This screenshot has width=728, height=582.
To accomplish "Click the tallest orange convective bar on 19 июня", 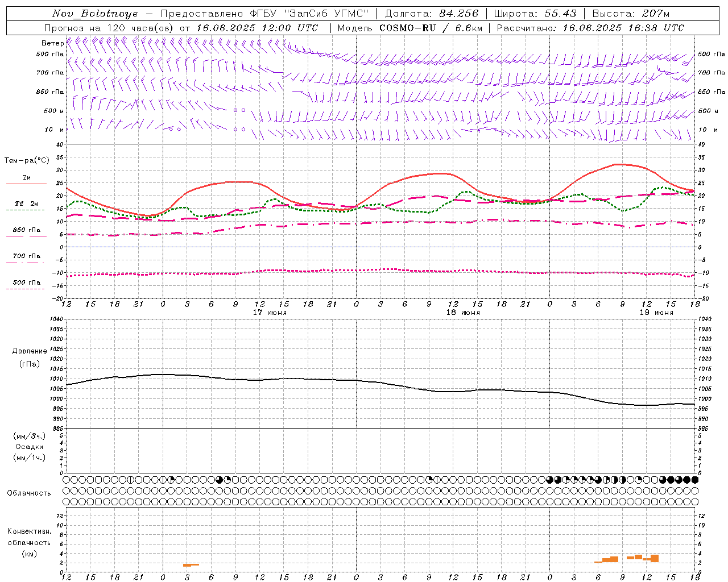I will 655,558.
